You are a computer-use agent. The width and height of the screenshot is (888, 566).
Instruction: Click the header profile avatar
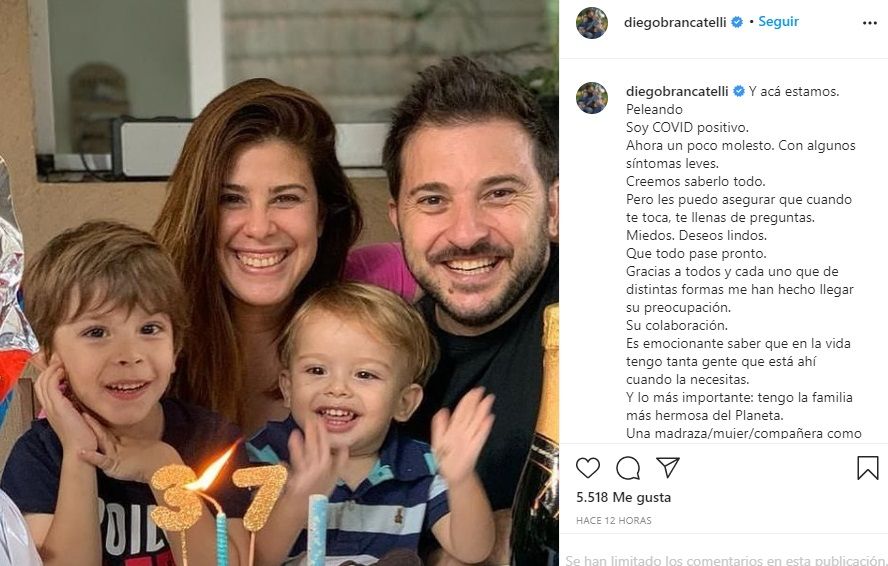(x=592, y=23)
